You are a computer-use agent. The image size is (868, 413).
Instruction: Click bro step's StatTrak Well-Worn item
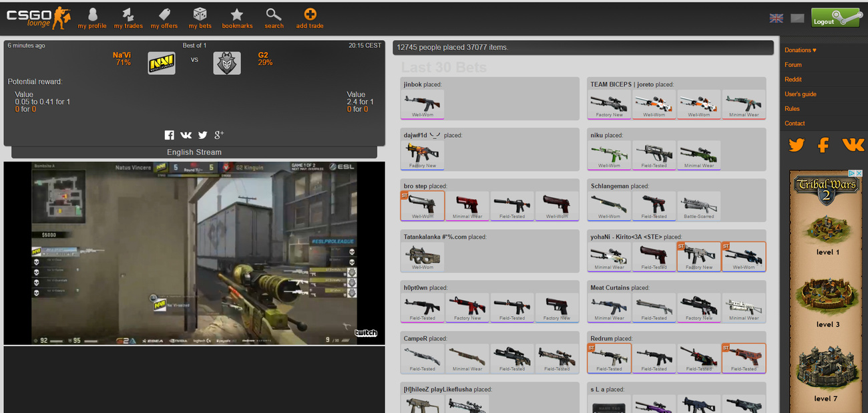tap(423, 206)
